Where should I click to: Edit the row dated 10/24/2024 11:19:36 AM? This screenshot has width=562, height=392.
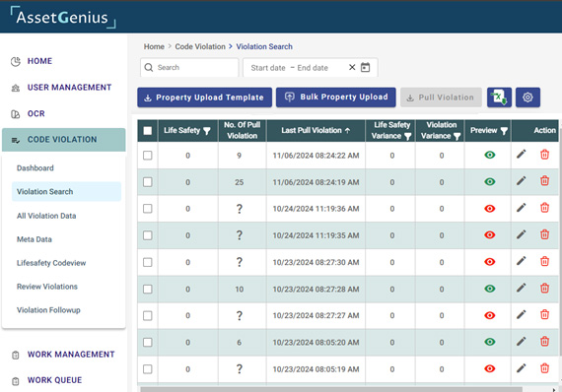[x=522, y=208]
